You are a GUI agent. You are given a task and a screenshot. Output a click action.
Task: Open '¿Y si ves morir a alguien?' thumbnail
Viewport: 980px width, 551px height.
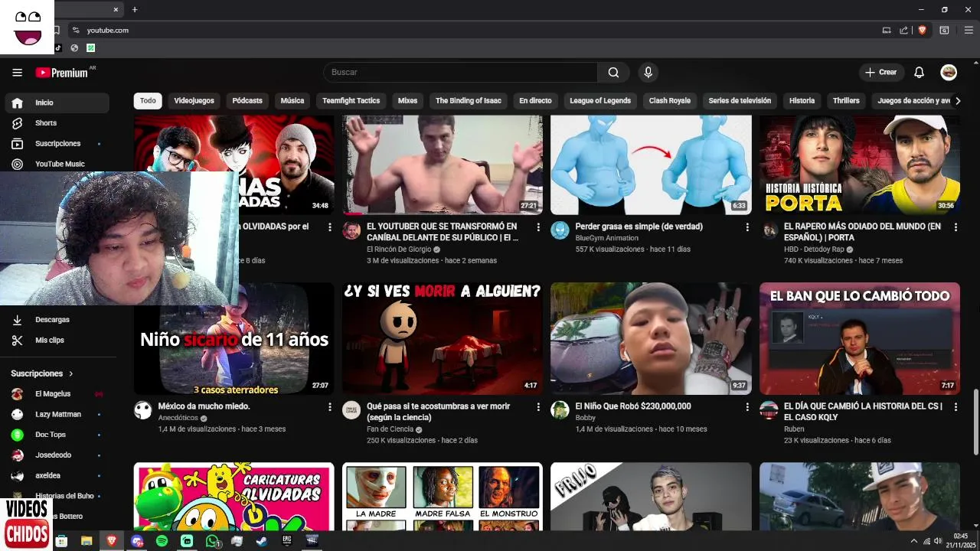coord(443,338)
